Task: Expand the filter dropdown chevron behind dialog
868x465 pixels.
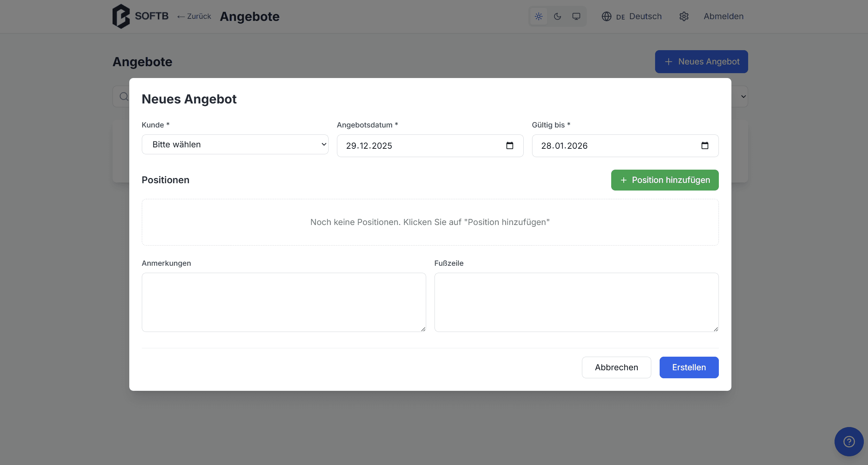Action: [x=743, y=96]
